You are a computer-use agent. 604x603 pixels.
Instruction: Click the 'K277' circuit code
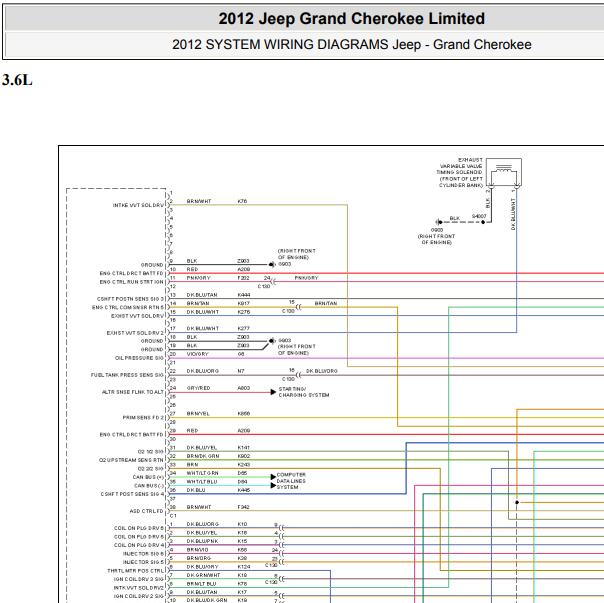[x=244, y=329]
